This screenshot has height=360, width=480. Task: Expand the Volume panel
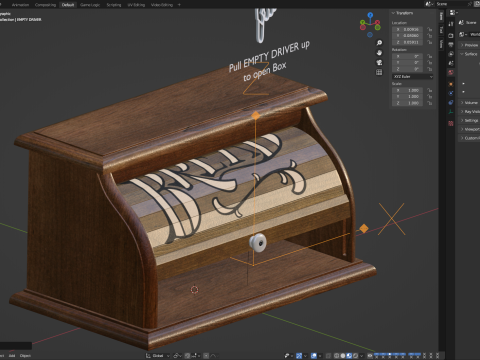click(x=469, y=103)
